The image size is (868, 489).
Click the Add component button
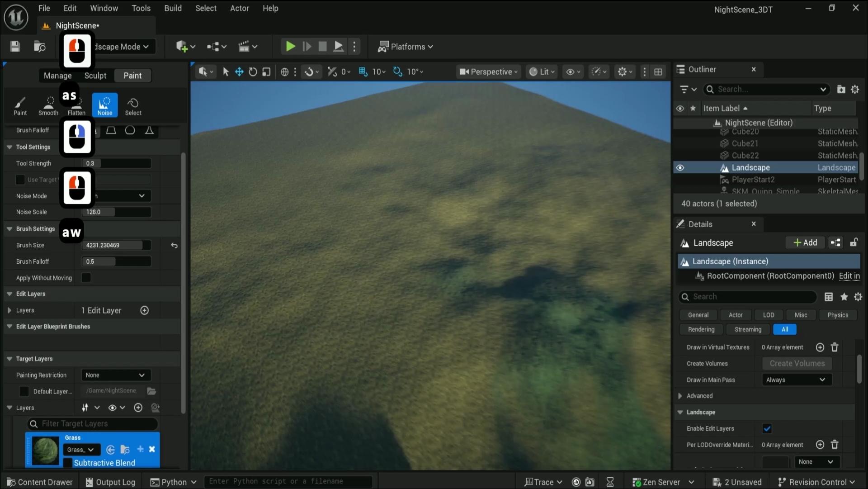pyautogui.click(x=805, y=242)
